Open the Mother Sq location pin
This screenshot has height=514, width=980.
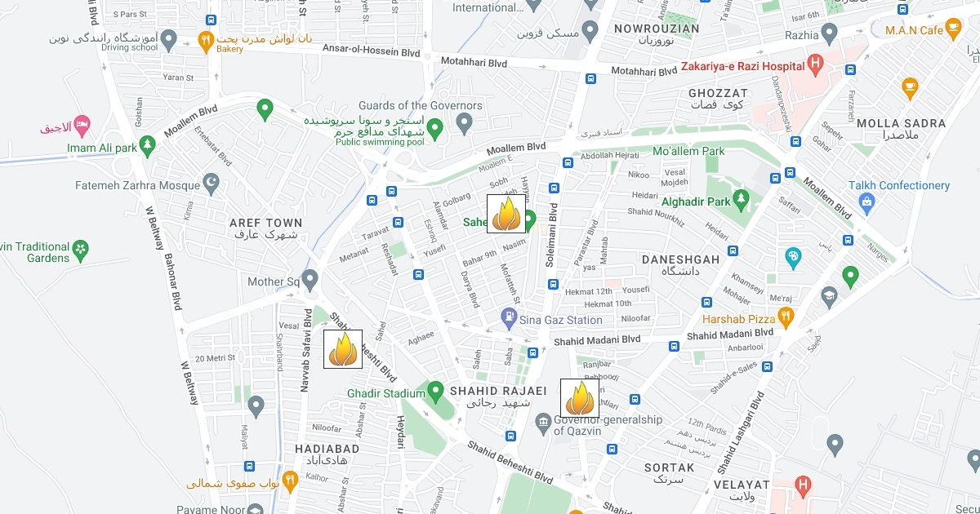coord(310,280)
